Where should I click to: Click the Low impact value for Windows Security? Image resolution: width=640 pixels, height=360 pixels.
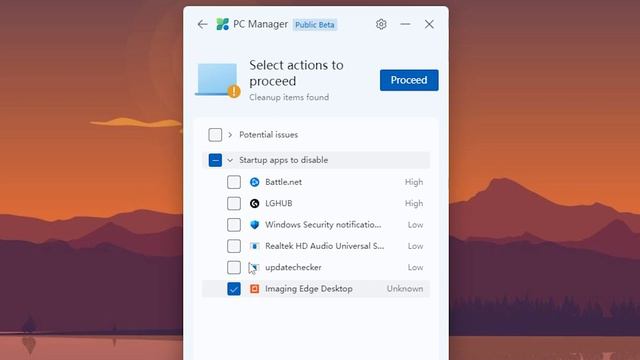(x=416, y=225)
